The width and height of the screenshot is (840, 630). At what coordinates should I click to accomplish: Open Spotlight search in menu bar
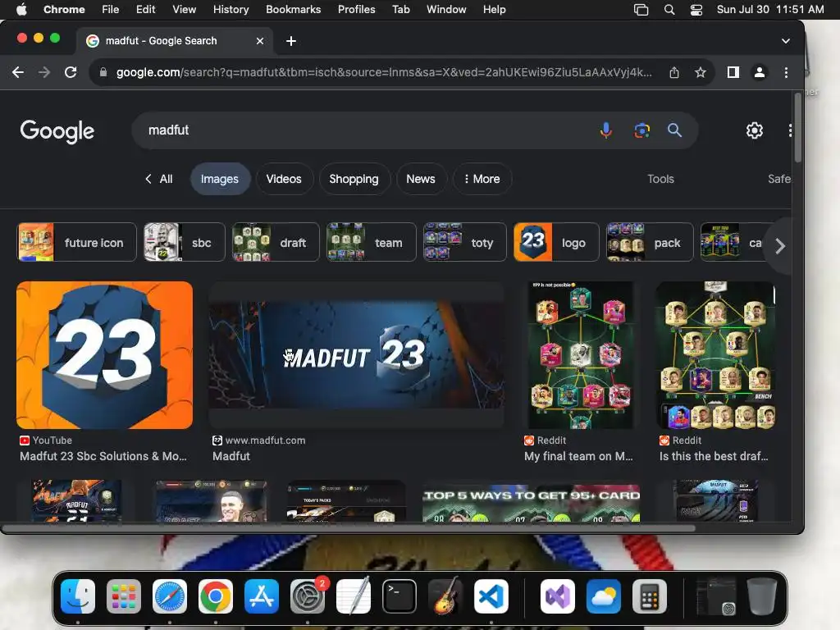(x=669, y=10)
